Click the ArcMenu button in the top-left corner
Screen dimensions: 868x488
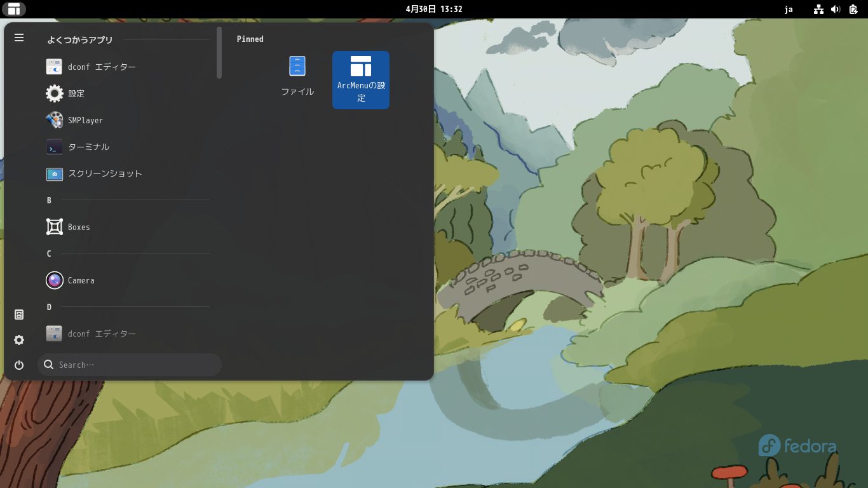tap(14, 9)
